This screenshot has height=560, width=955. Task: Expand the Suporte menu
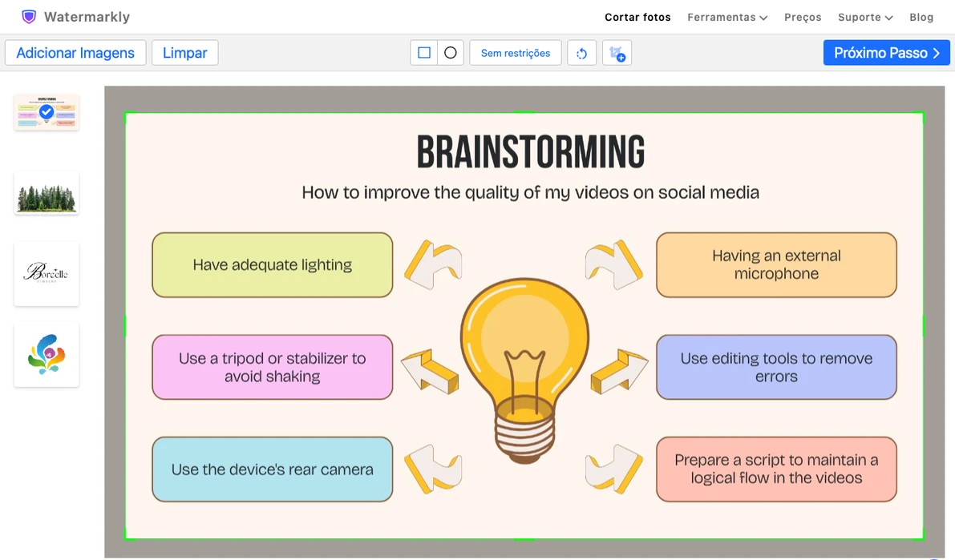865,17
